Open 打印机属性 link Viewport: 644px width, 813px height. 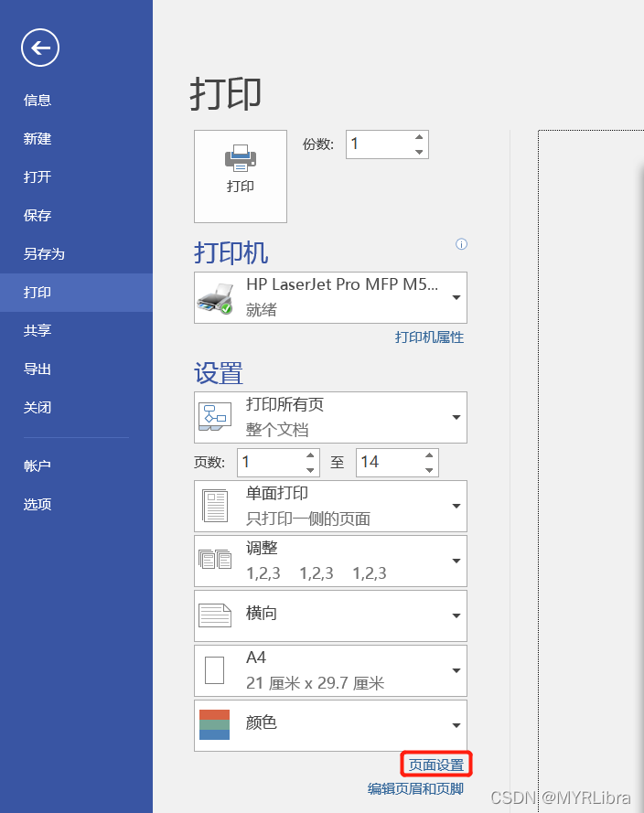[429, 337]
